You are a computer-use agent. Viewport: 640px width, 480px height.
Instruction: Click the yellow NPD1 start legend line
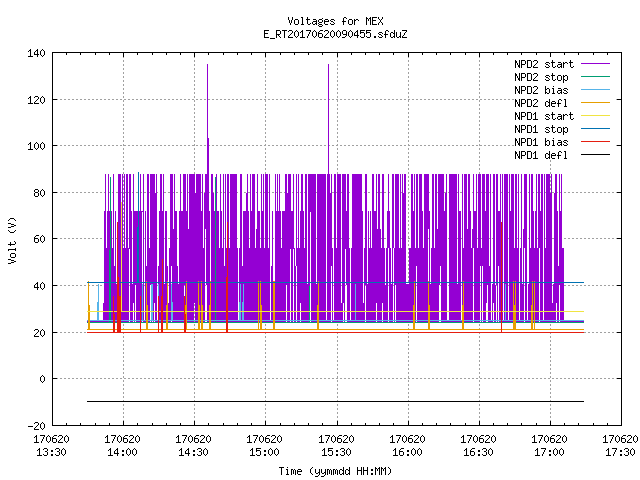(595, 116)
